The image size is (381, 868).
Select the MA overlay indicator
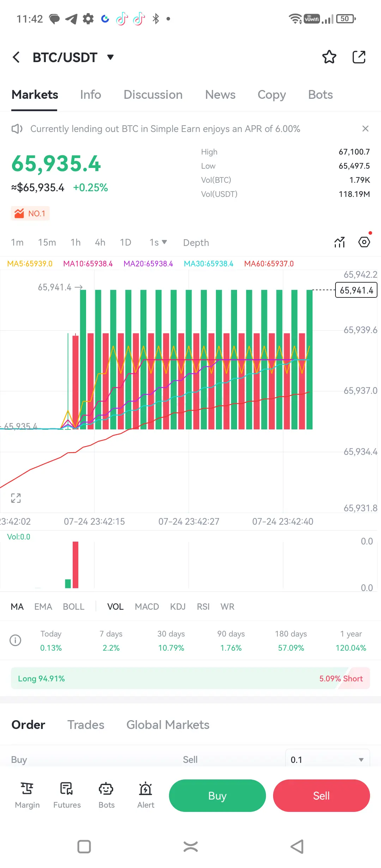(17, 607)
